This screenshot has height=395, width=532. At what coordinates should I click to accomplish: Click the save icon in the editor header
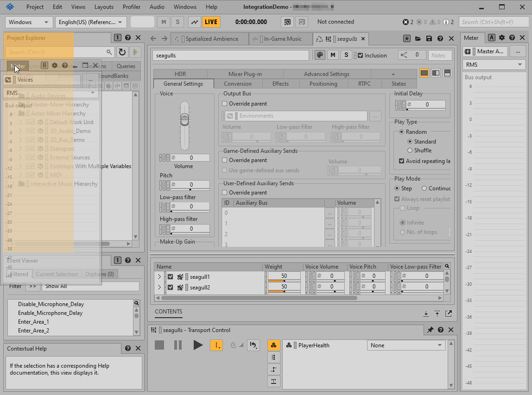point(429,39)
